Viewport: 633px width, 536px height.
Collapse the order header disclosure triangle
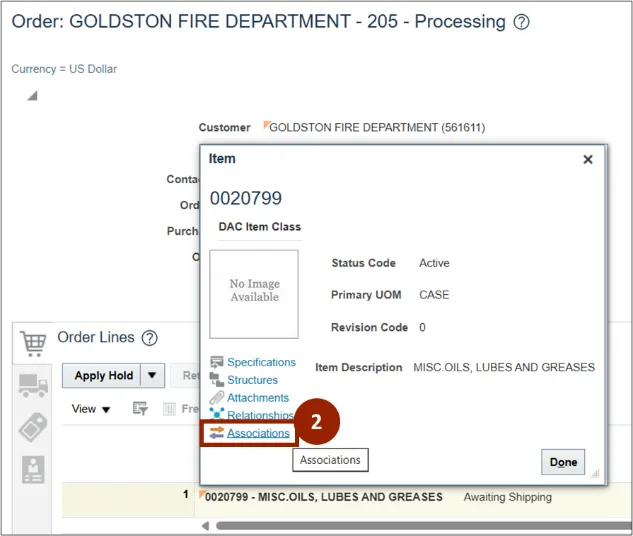pos(32,96)
